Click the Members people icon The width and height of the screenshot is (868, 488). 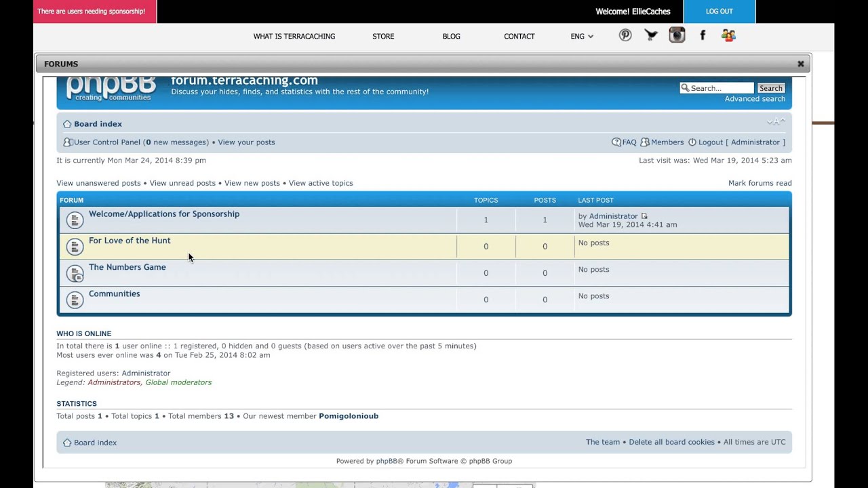point(645,142)
